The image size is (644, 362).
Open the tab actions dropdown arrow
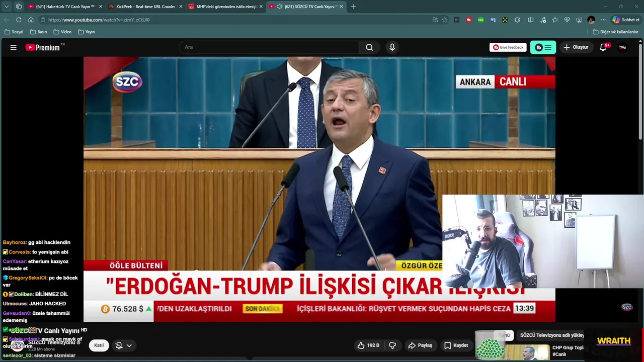point(7,7)
